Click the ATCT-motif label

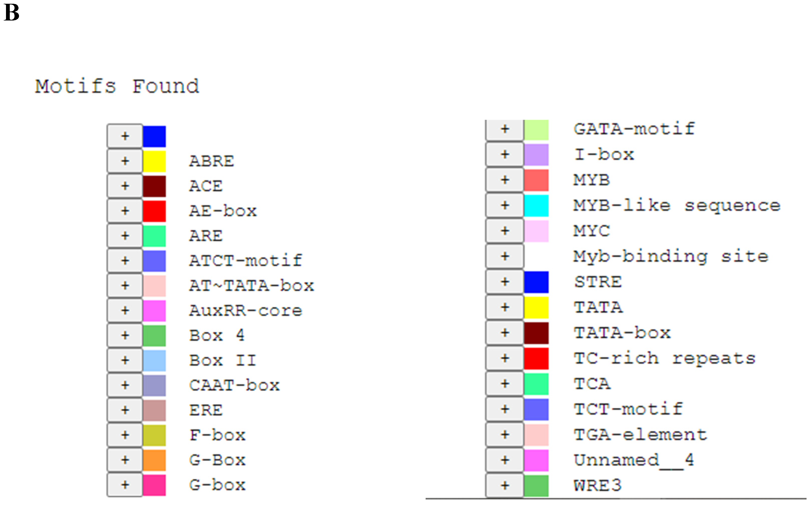point(246,261)
